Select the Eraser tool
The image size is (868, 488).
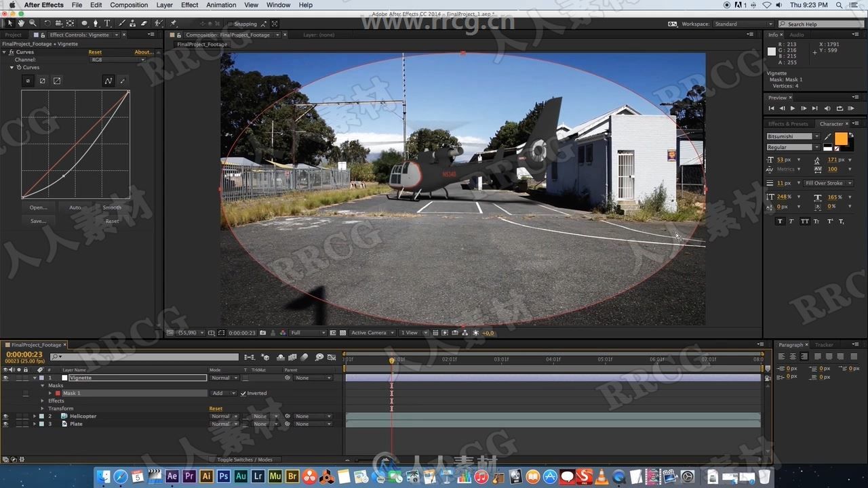[144, 23]
